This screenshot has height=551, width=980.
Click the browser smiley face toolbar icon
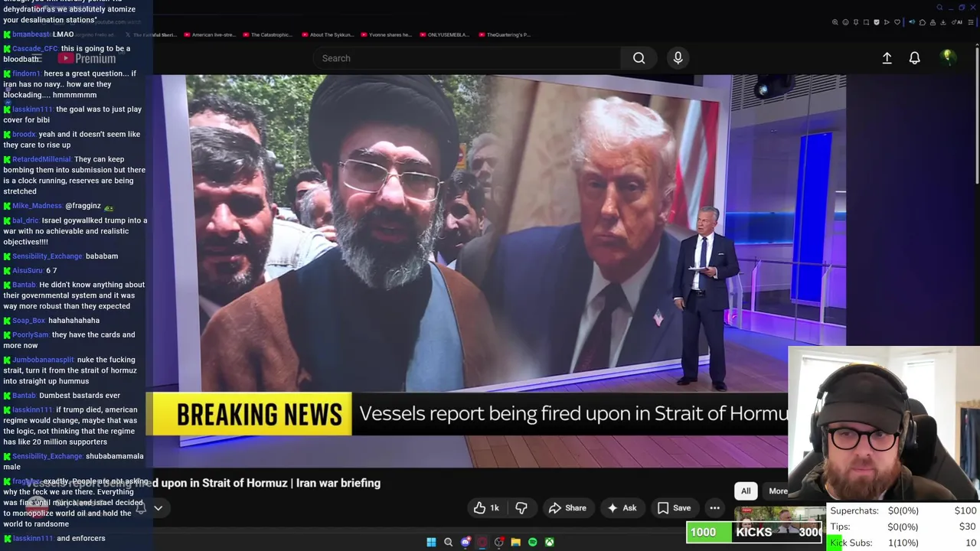click(845, 22)
